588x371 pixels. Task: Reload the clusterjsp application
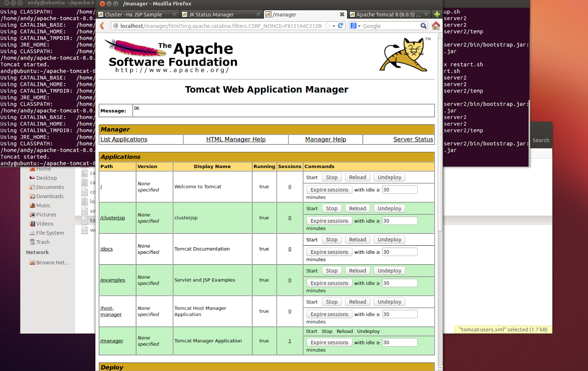point(358,209)
